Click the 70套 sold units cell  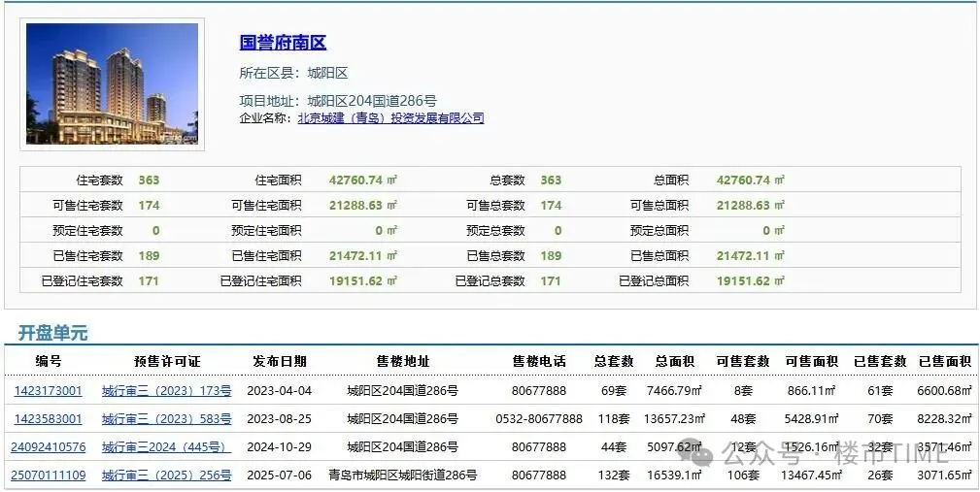click(880, 419)
